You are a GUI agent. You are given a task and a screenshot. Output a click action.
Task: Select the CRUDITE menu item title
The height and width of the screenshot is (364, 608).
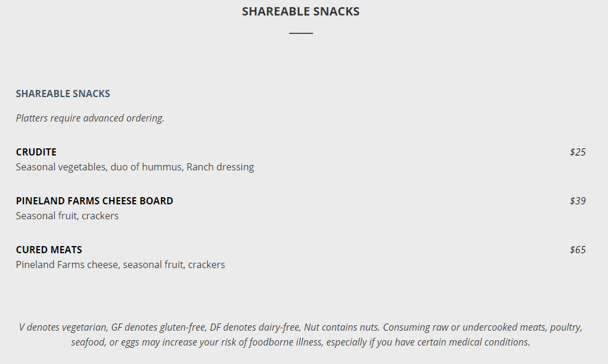36,152
